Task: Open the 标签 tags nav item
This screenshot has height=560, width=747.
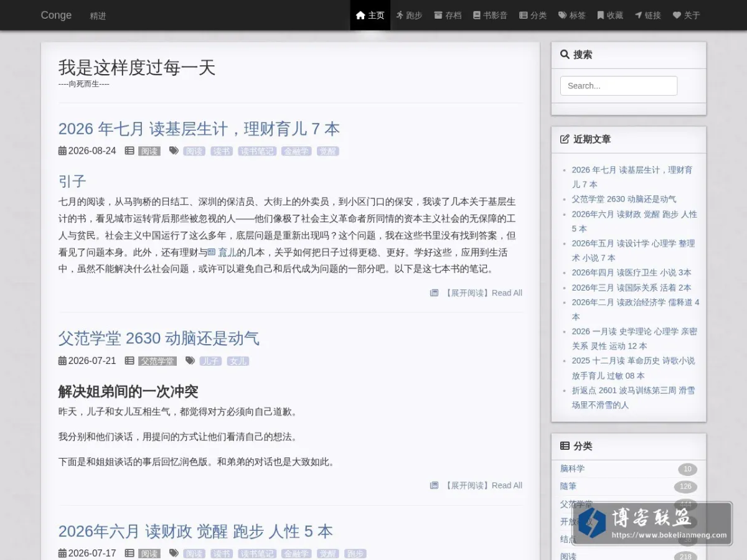Action: 572,15
